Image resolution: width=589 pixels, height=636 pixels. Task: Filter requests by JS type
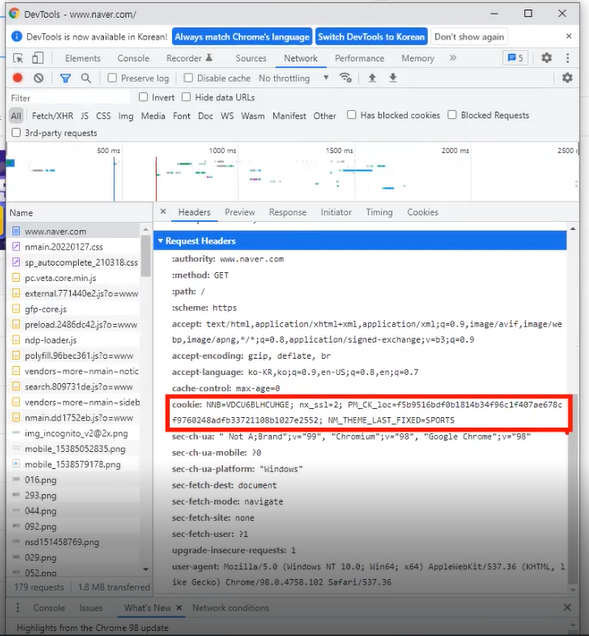(84, 116)
